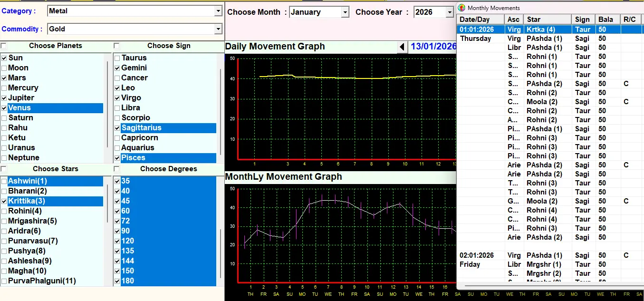The image size is (644, 301).
Task: Enable the Moon planet checkbox
Action: coord(4,68)
